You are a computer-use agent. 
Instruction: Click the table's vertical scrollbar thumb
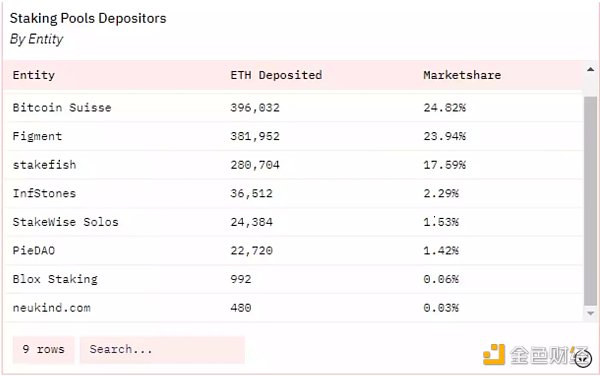pyautogui.click(x=590, y=201)
